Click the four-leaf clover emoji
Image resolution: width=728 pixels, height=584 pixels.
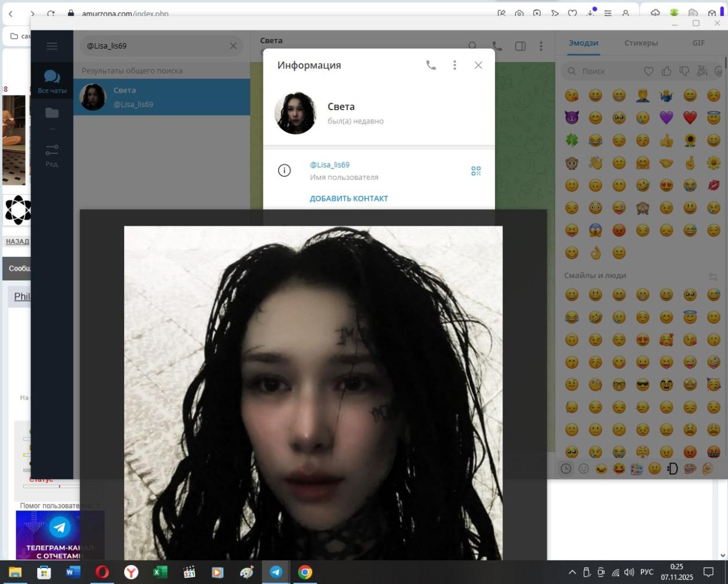(572, 141)
